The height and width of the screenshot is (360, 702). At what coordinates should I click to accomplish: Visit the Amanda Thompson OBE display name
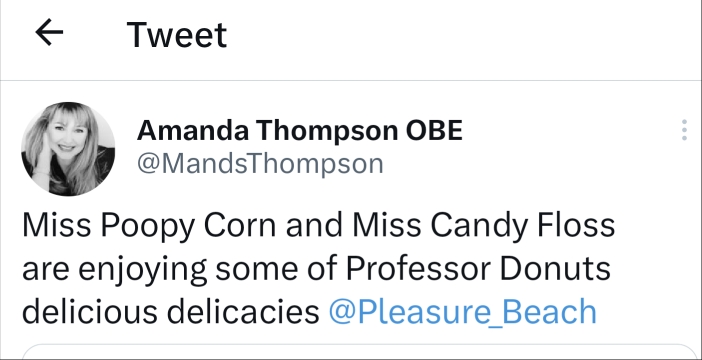tap(300, 130)
